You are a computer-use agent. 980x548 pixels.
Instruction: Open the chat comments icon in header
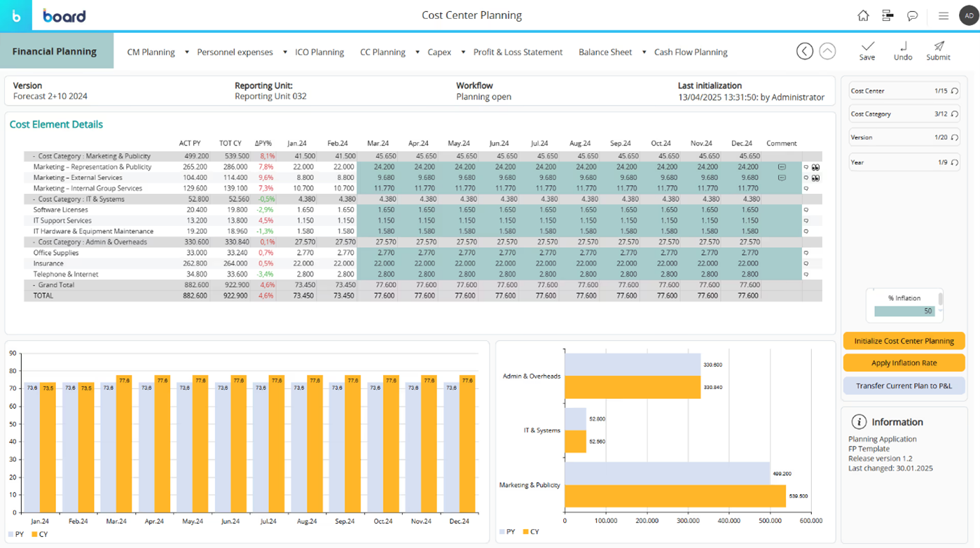[912, 15]
